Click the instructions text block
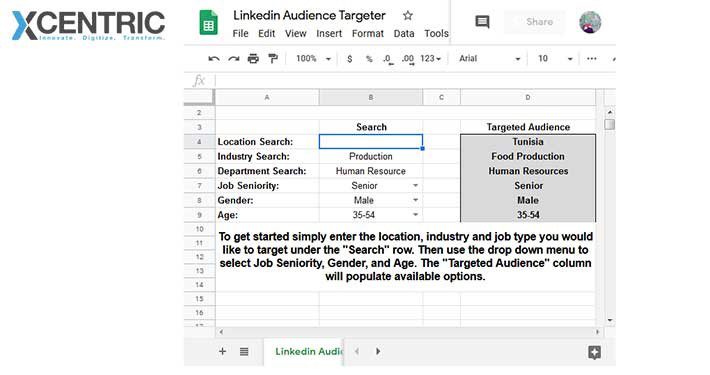The height and width of the screenshot is (375, 710). 405,256
